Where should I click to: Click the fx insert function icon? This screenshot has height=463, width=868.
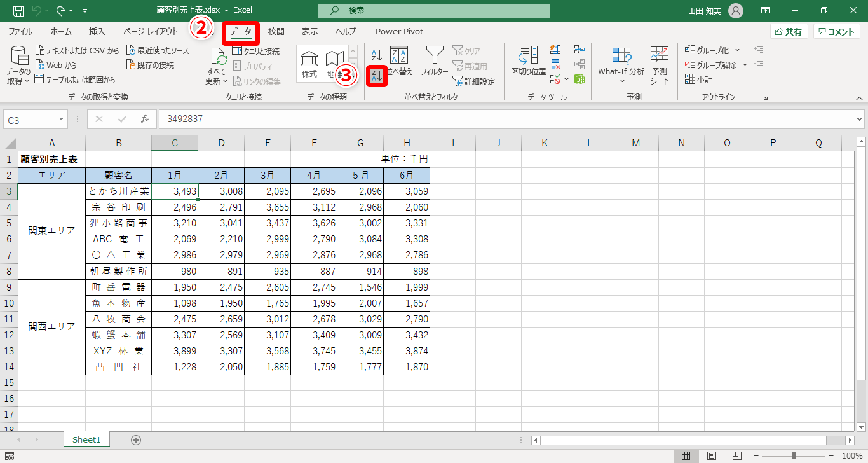pyautogui.click(x=145, y=119)
